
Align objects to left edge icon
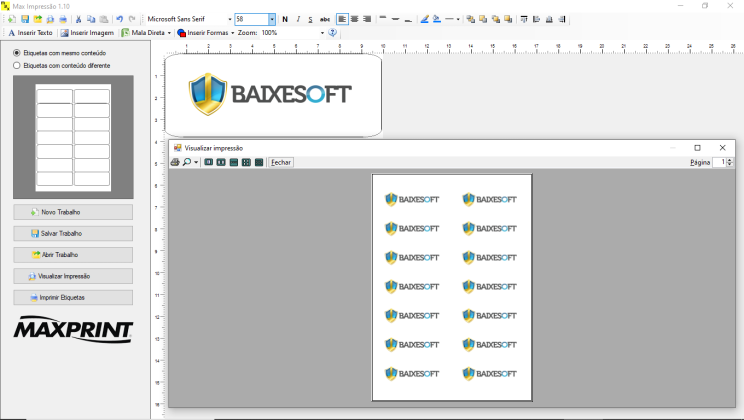(x=537, y=19)
